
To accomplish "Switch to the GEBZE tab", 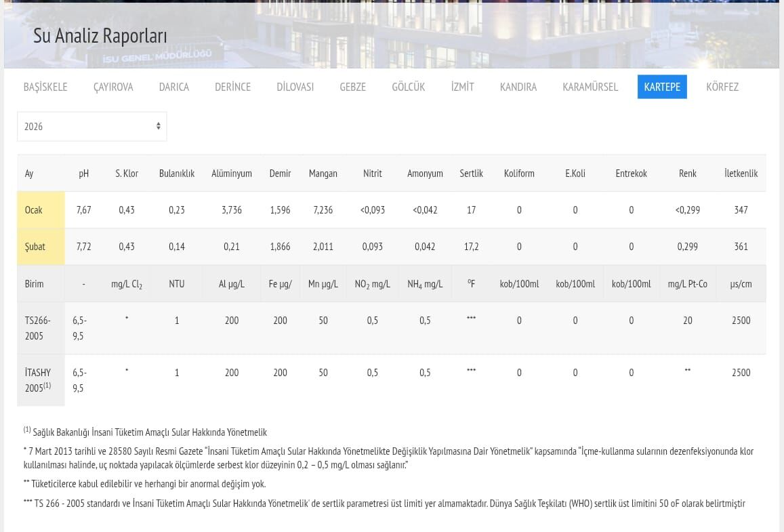I will [x=352, y=87].
